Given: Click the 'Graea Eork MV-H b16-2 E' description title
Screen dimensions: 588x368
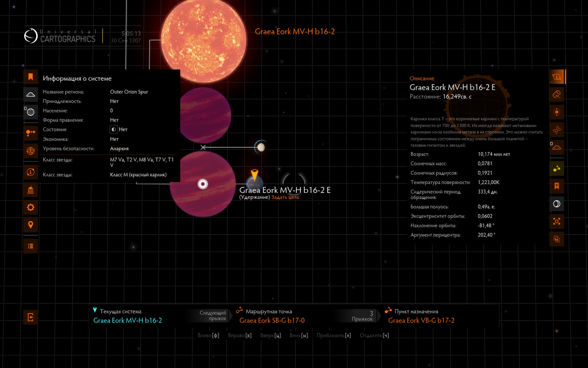Looking at the screenshot, I should pos(452,87).
